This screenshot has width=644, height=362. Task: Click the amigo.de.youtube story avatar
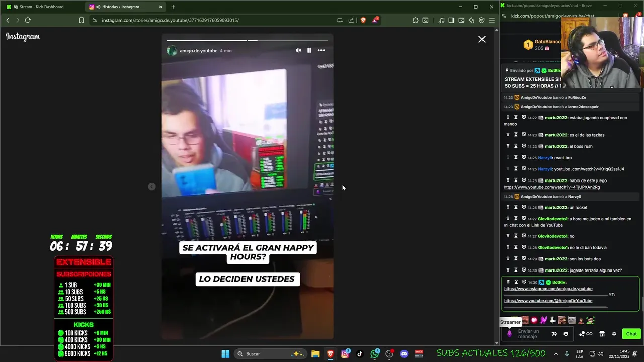click(x=172, y=51)
